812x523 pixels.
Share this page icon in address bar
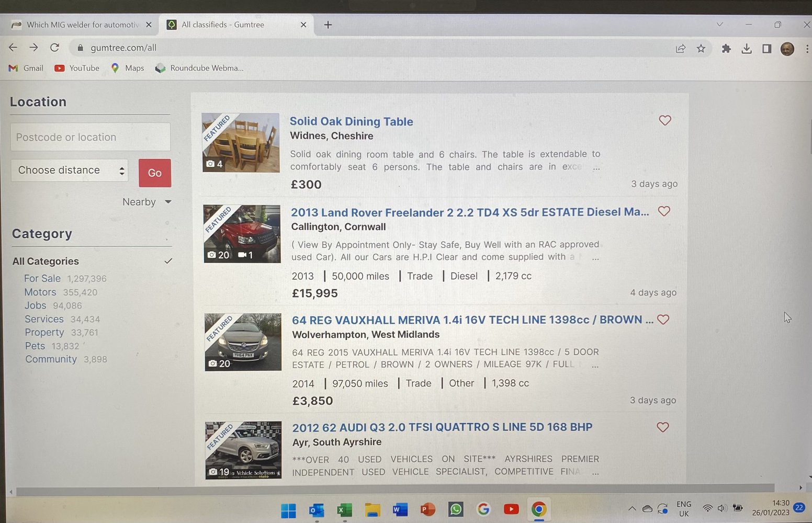tap(681, 49)
